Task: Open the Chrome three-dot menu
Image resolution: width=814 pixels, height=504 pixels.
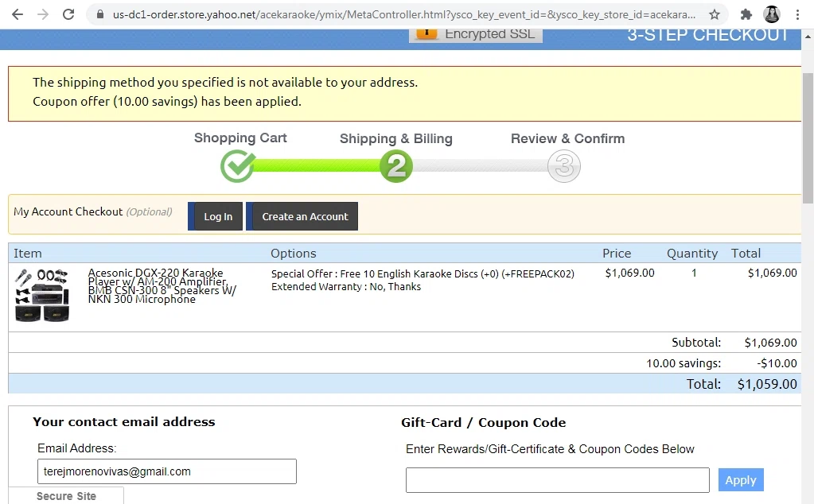Action: tap(797, 14)
